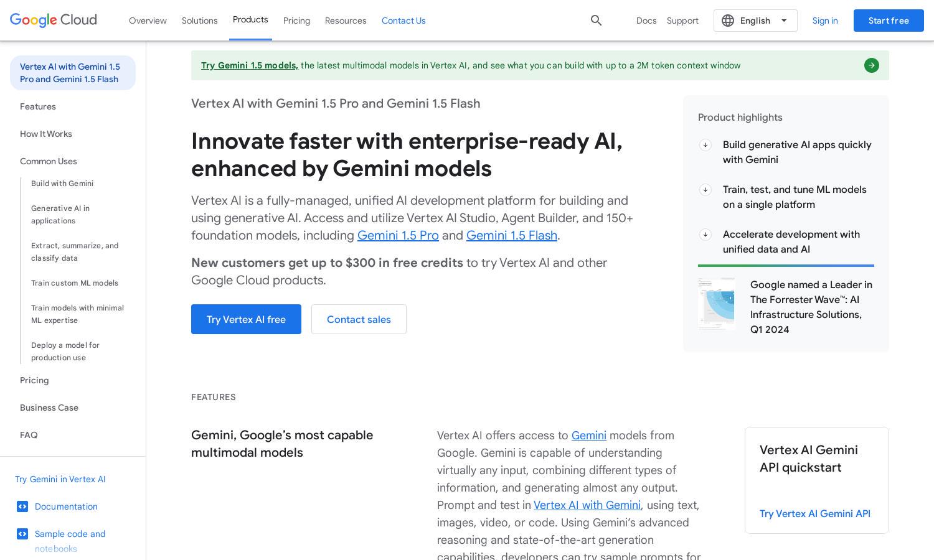934x560 pixels.
Task: Open the Vertex AI with Gemini link
Action: click(x=587, y=505)
